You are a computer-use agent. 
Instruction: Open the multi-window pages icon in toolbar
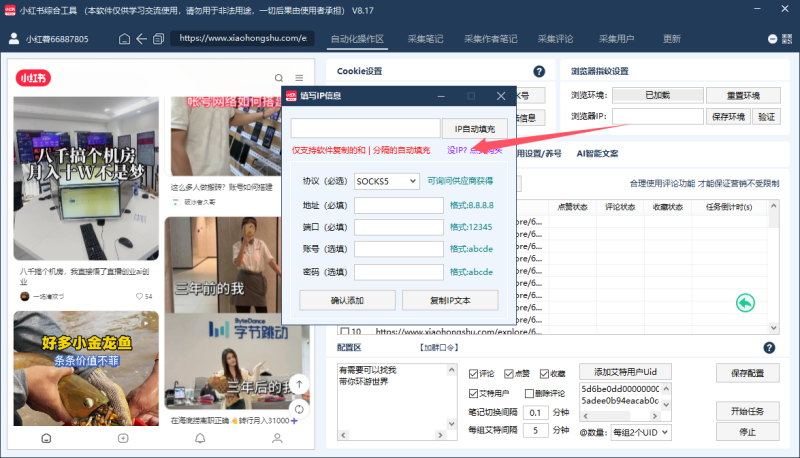[159, 39]
